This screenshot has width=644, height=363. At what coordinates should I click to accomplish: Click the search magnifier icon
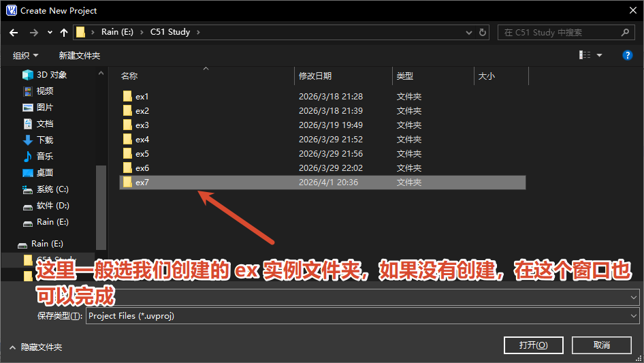[x=625, y=33]
